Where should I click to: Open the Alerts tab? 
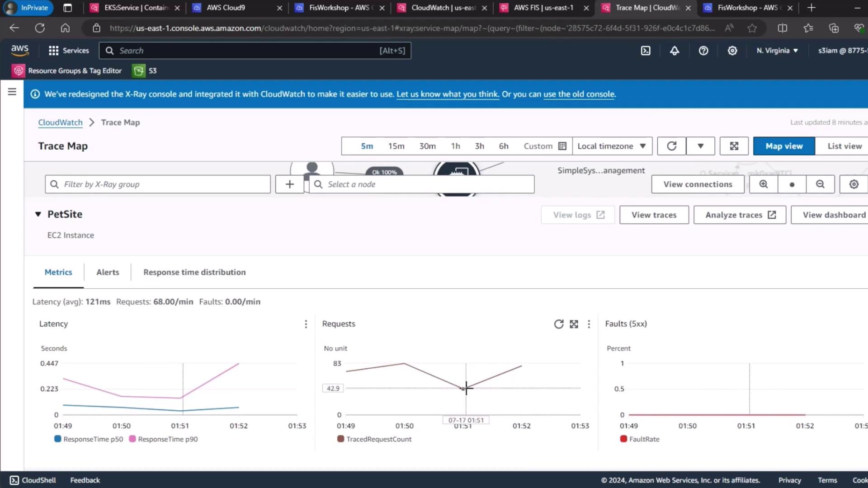pyautogui.click(x=108, y=272)
